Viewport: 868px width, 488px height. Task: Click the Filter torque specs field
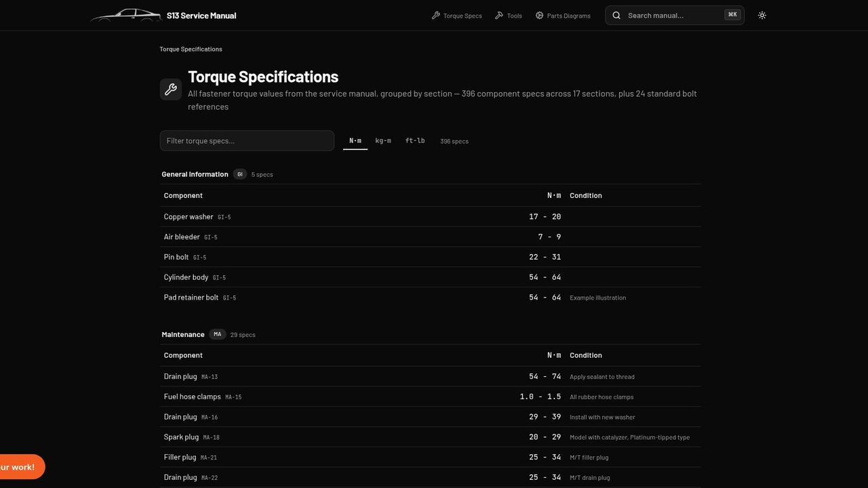click(247, 141)
